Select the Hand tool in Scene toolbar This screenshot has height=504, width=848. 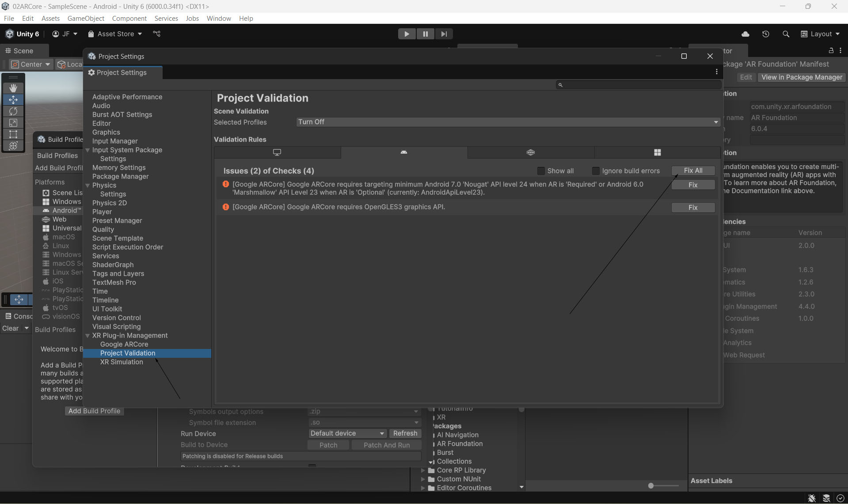13,88
